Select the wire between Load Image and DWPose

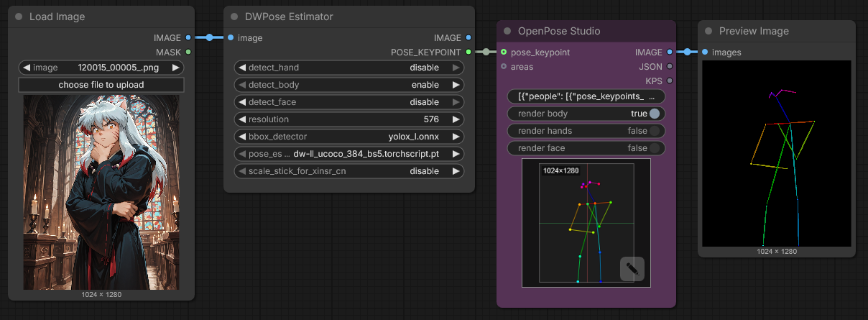(x=210, y=37)
